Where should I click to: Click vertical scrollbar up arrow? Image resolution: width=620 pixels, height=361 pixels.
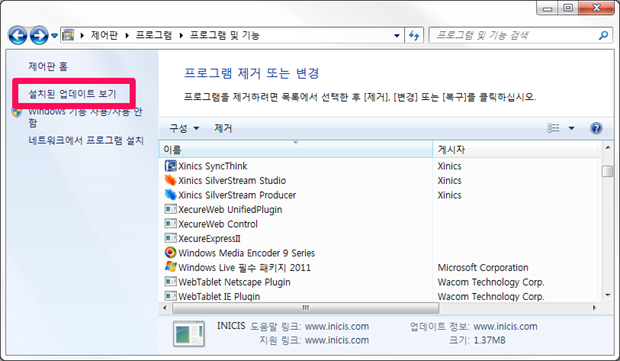[x=608, y=147]
